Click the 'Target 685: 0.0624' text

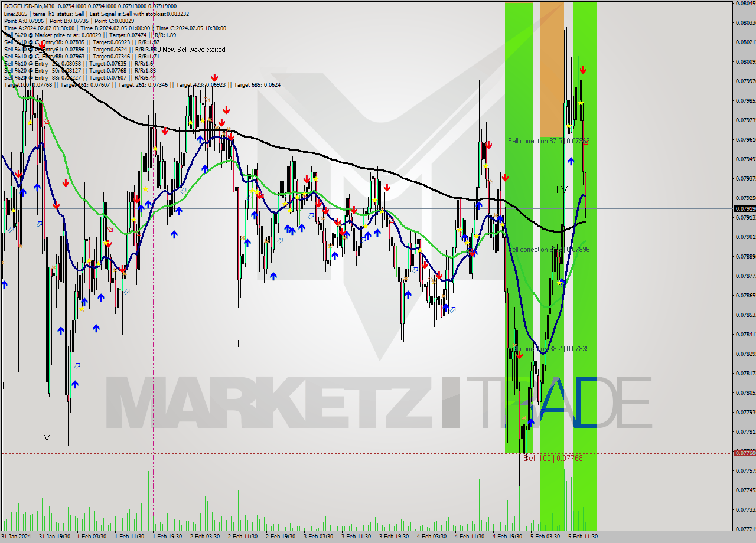257,84
